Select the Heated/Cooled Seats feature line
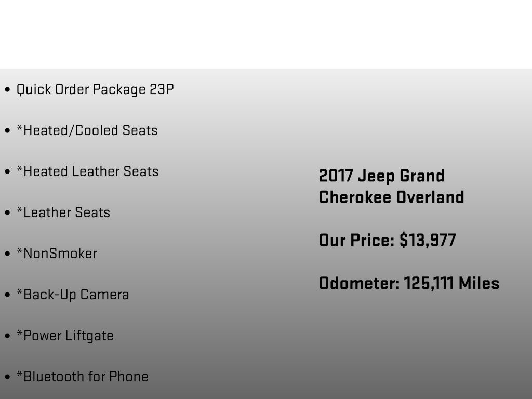The image size is (532, 399). (87, 130)
